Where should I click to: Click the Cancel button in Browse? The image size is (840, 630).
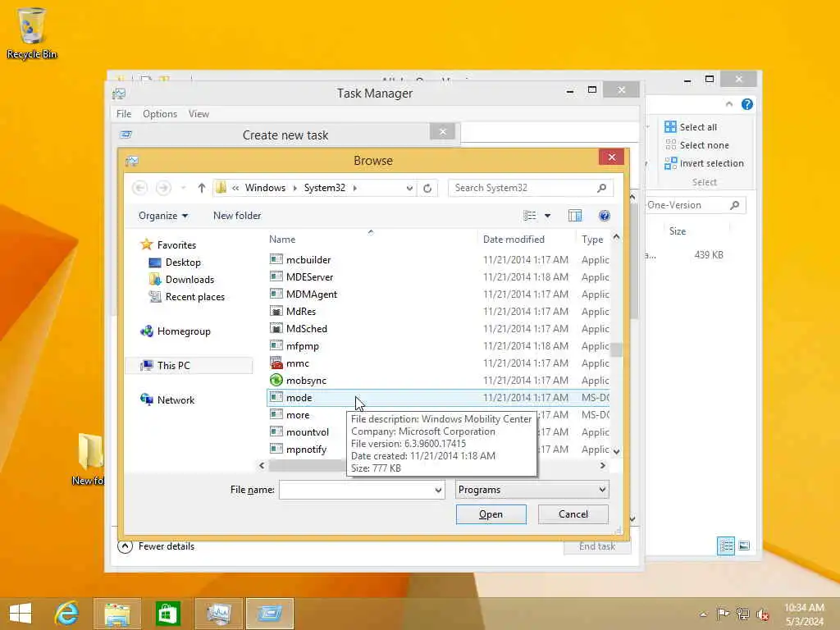click(x=573, y=514)
